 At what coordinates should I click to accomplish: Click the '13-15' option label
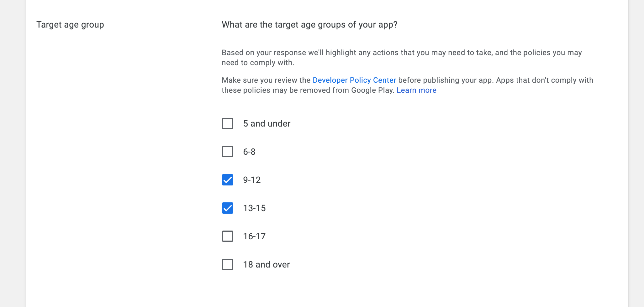[x=254, y=208]
